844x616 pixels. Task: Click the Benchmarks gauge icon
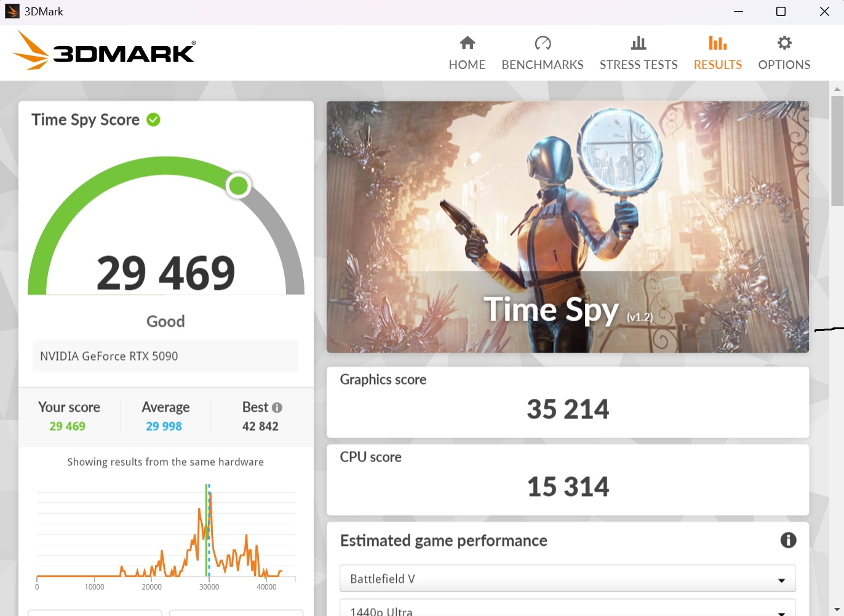point(543,43)
